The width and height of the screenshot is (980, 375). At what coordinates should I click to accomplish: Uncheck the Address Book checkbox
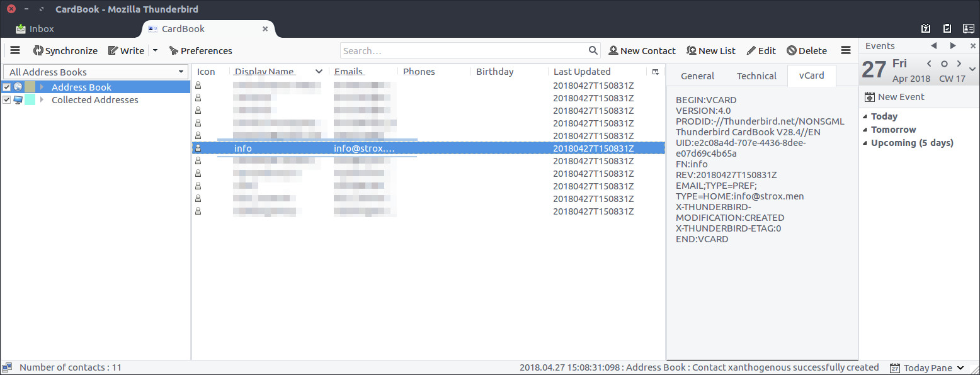coord(7,87)
